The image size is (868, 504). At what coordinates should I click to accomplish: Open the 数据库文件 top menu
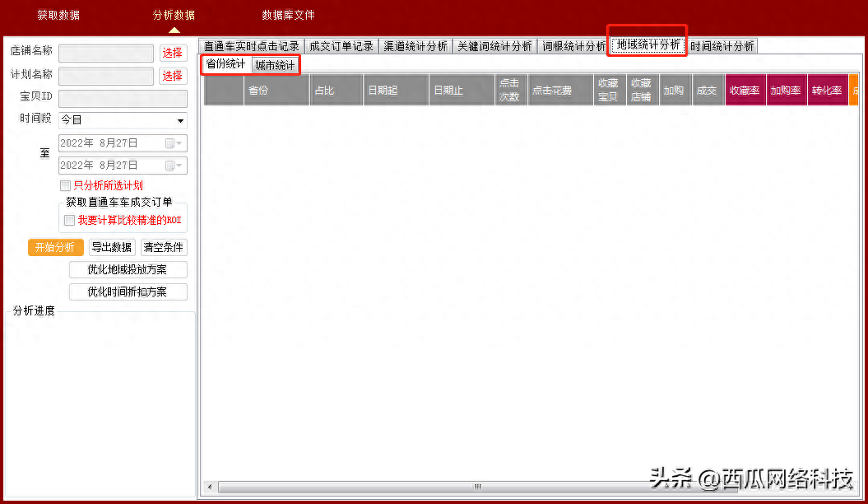click(288, 16)
